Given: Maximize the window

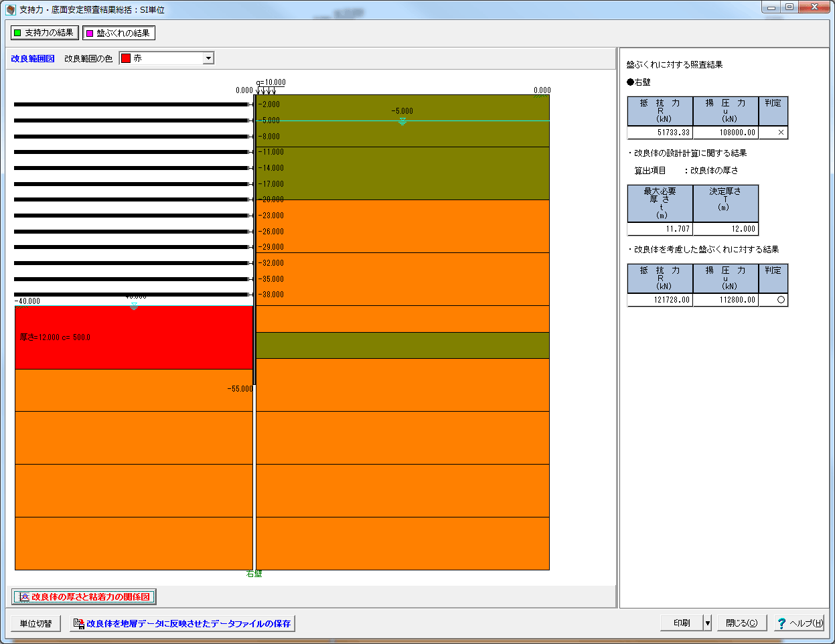Looking at the screenshot, I should click(789, 7).
